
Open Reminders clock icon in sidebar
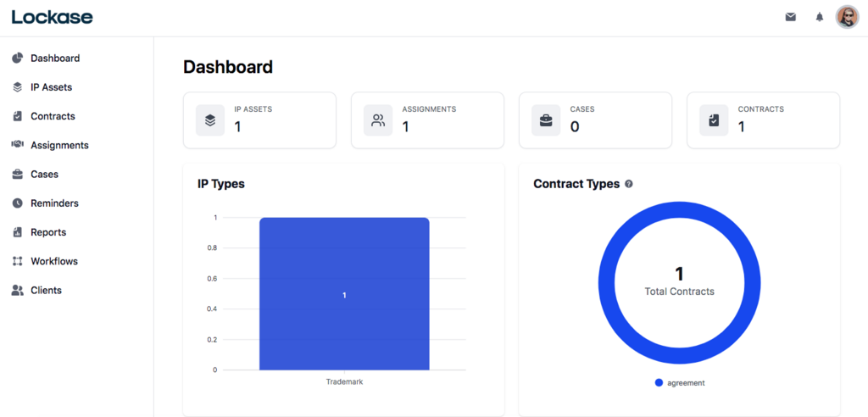(17, 203)
